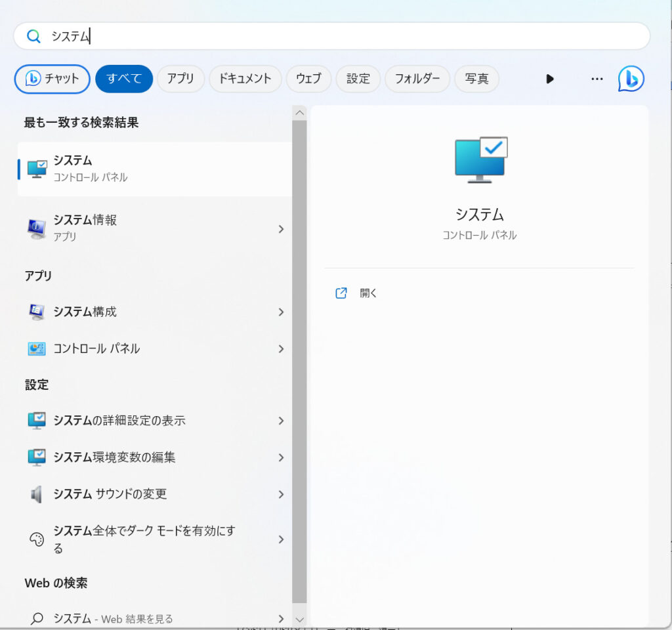Open the コントロール パネル result text
This screenshot has width=672, height=630.
96,349
